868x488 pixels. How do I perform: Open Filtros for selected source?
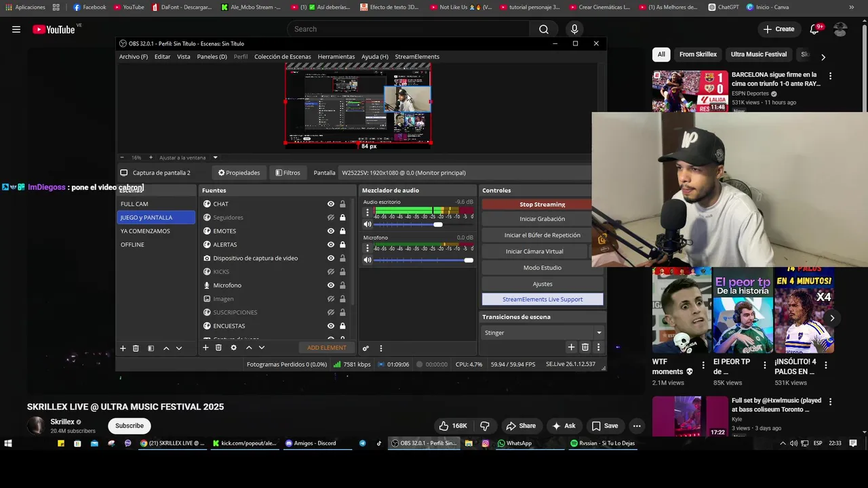(288, 173)
